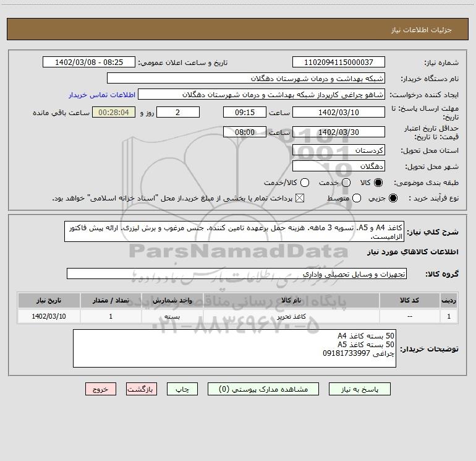Open اطلاعات تماس خریدار link
This screenshot has height=461, width=476.
click(x=102, y=95)
